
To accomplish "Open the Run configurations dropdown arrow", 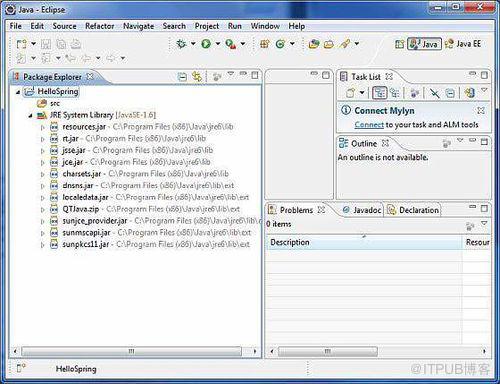I will pos(218,44).
